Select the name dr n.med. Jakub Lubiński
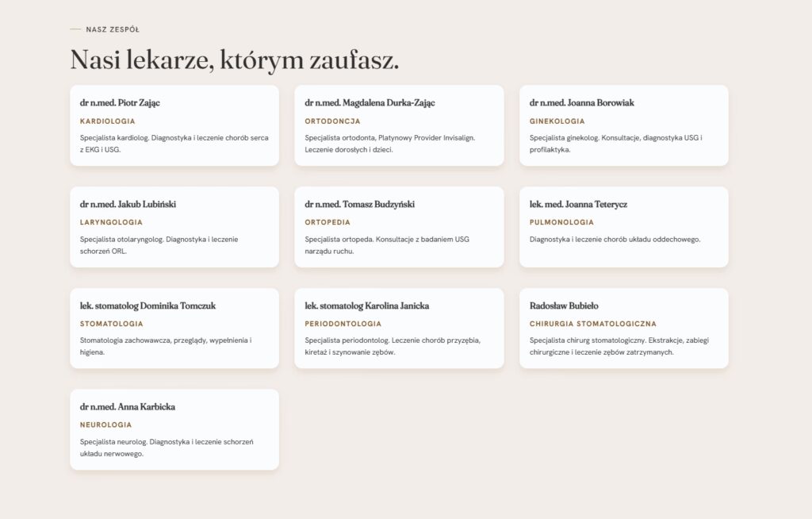Screen dimensions: 812x519 coord(128,204)
